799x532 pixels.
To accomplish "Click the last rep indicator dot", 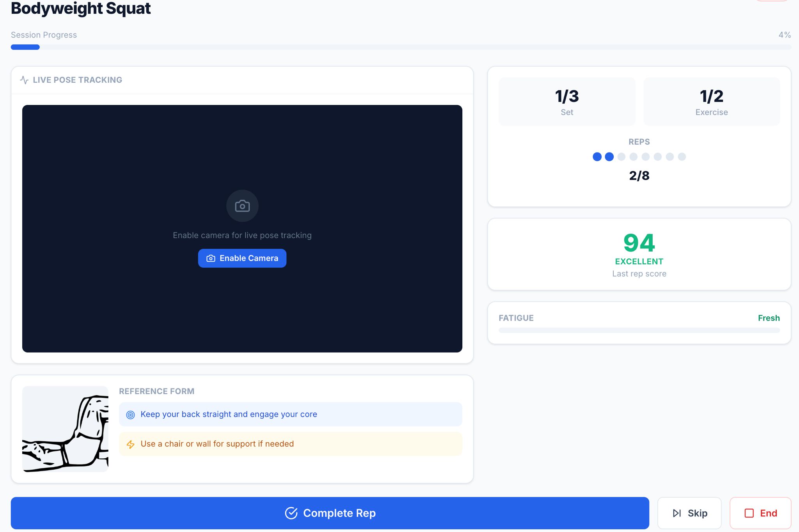I will click(682, 157).
